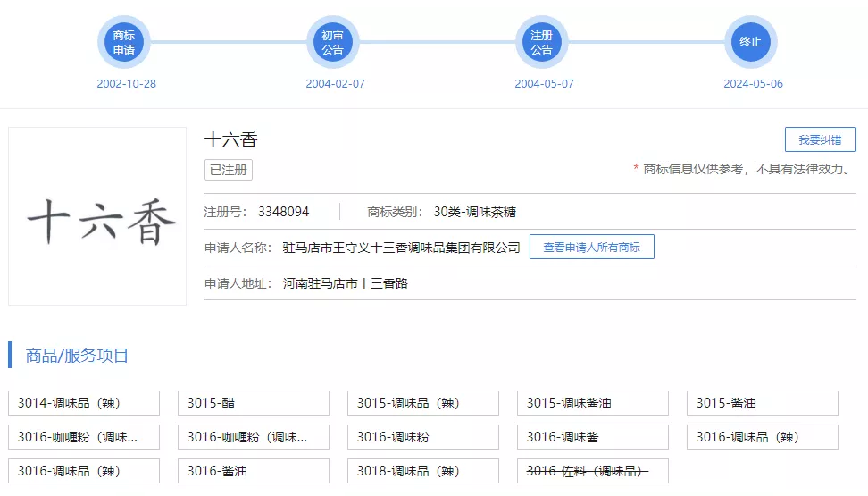Click the 商标申请 timeline circle

[123, 42]
